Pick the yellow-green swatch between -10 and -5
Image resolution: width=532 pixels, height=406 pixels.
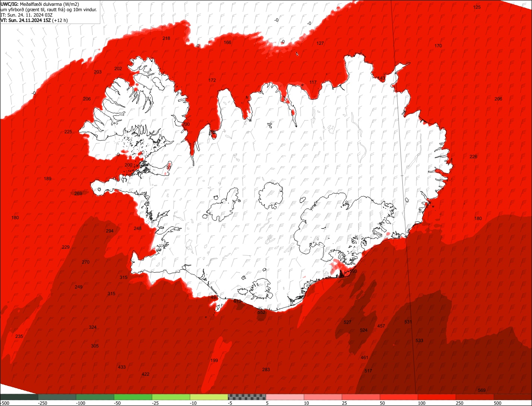tap(209, 397)
